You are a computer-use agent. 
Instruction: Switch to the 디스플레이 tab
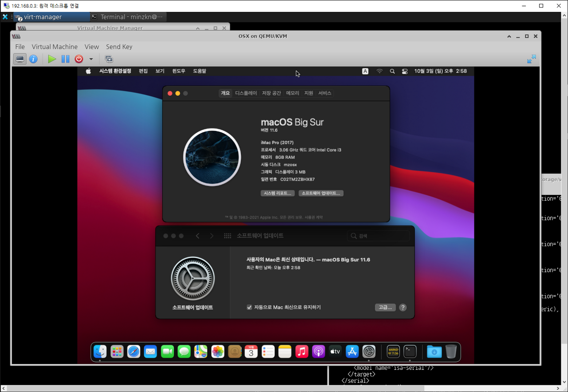pos(246,93)
